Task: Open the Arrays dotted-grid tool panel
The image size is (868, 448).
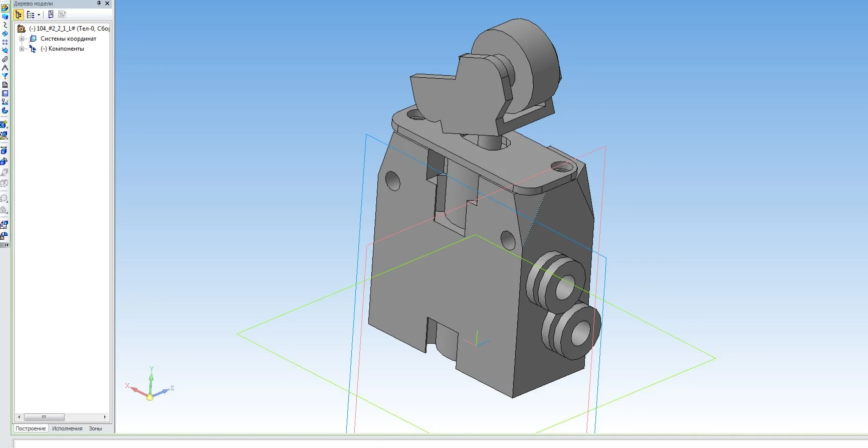Action: (5, 42)
